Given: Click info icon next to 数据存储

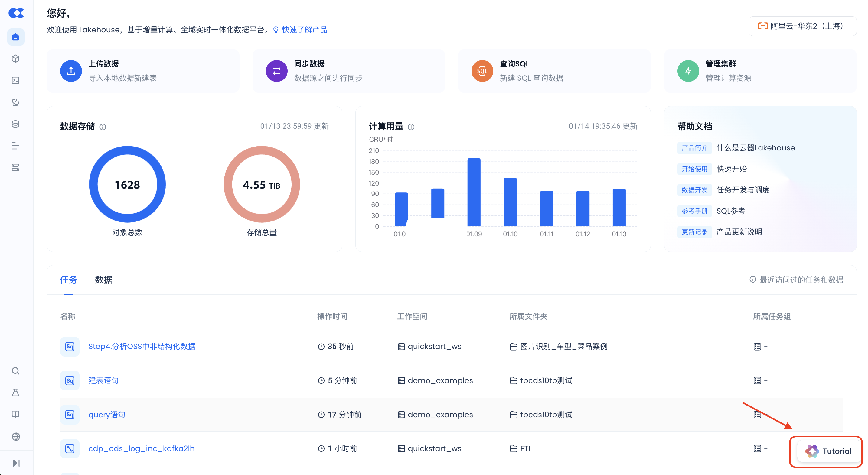Looking at the screenshot, I should click(x=103, y=127).
